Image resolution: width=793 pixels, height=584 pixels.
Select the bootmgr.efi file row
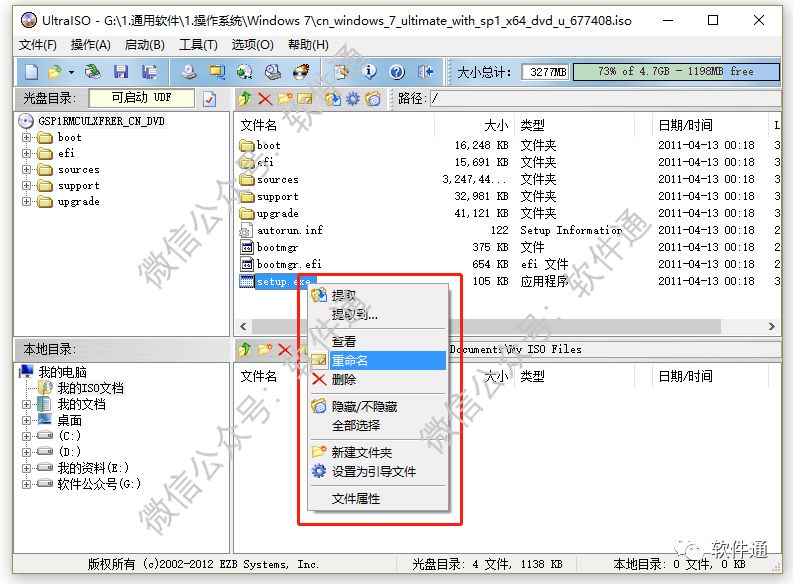(x=507, y=264)
